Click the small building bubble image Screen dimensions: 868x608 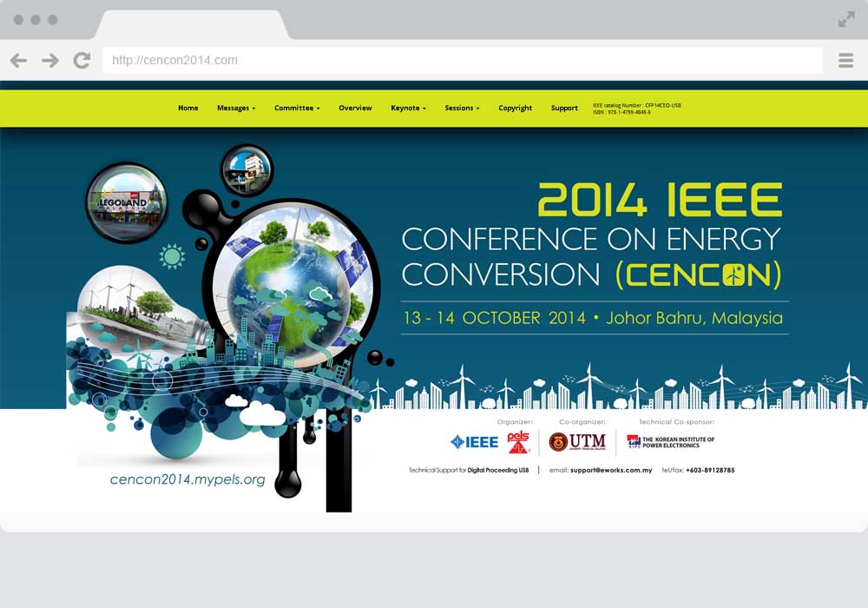click(247, 170)
